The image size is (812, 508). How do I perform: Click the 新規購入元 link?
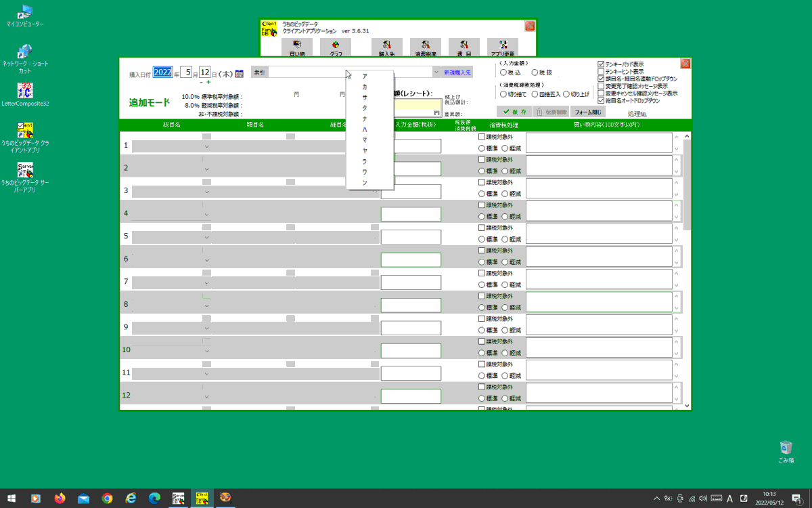(x=457, y=72)
